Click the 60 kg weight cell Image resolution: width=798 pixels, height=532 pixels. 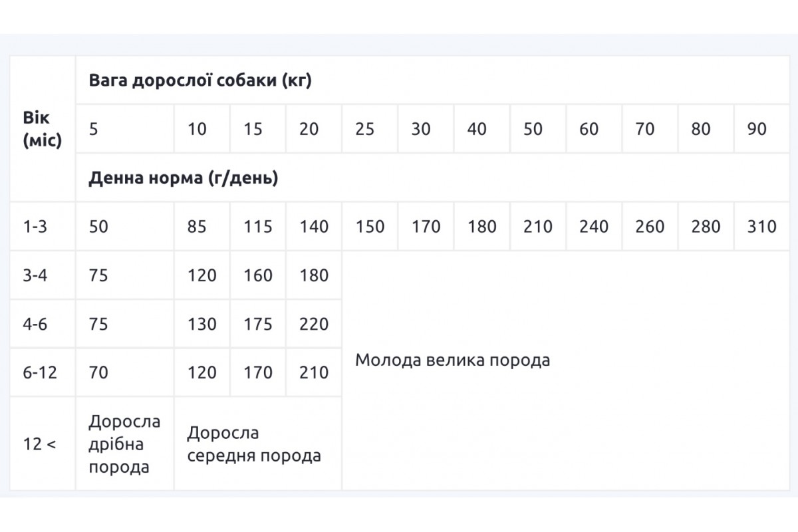[x=589, y=129]
